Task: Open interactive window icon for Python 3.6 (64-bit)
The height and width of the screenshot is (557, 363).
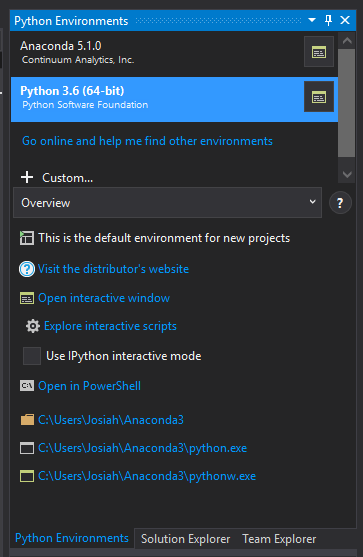Action: (319, 97)
